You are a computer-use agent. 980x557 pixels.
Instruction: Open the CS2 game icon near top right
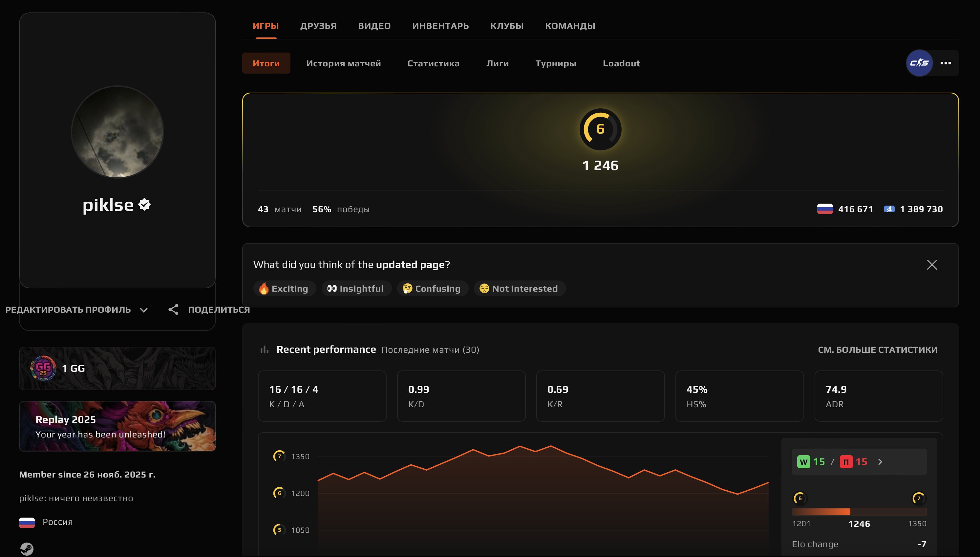click(919, 63)
